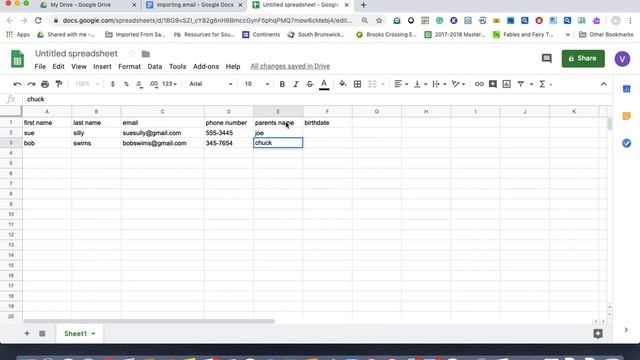Image resolution: width=640 pixels, height=360 pixels.
Task: Toggle bold formatting
Action: (282, 84)
